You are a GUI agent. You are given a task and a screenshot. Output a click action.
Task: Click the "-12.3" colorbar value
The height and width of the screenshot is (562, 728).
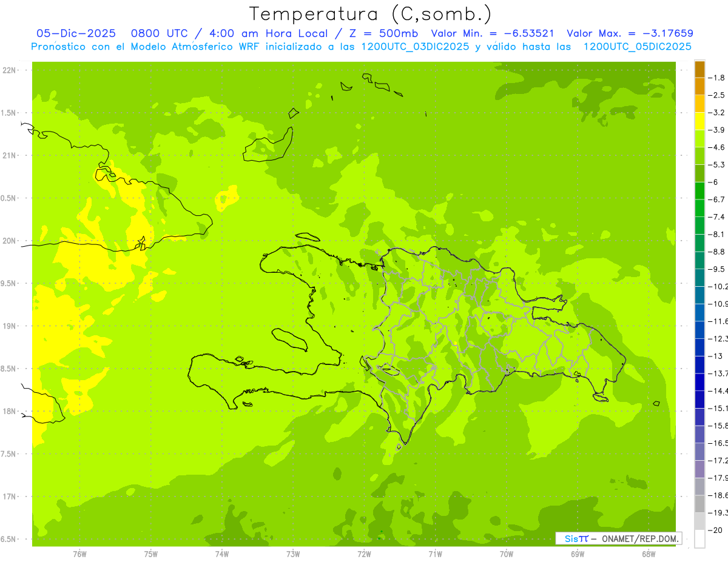[x=718, y=338]
